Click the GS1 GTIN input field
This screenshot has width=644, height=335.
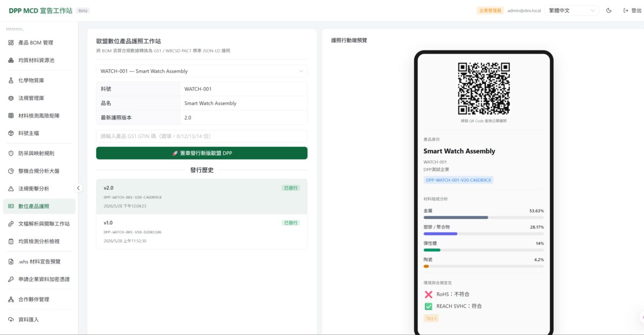(202, 136)
